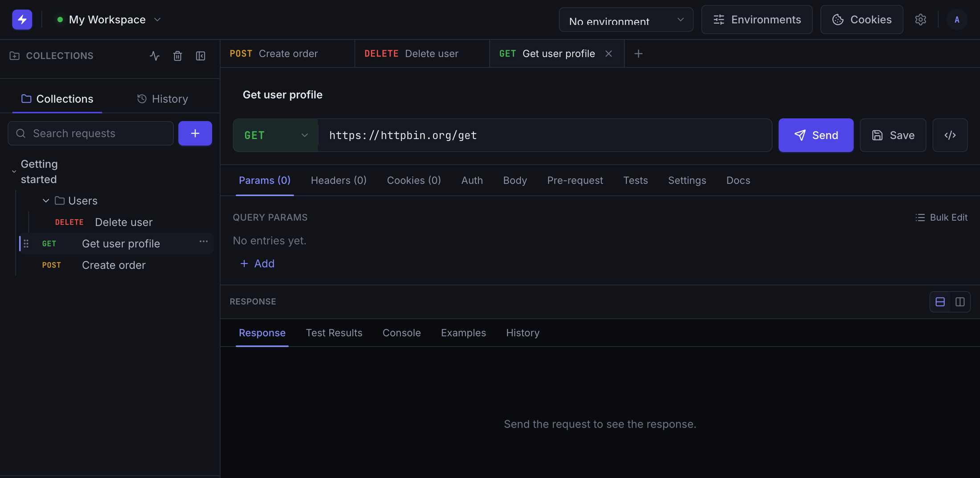Click the lightning bolt app logo
Screen dimensions: 980x478
click(x=22, y=20)
